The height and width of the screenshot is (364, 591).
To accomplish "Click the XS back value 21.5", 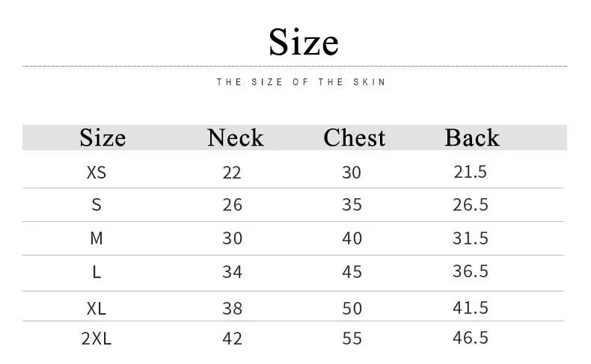I will click(x=471, y=172).
